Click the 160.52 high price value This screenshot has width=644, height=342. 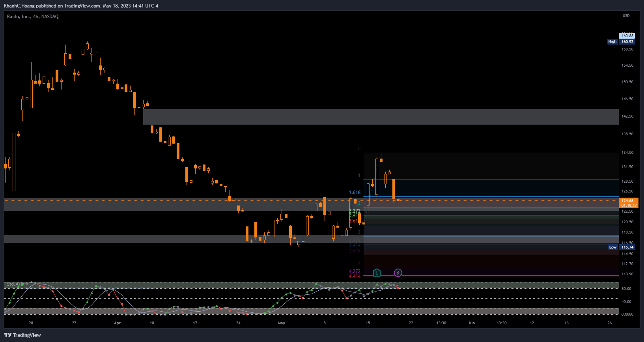pyautogui.click(x=627, y=41)
